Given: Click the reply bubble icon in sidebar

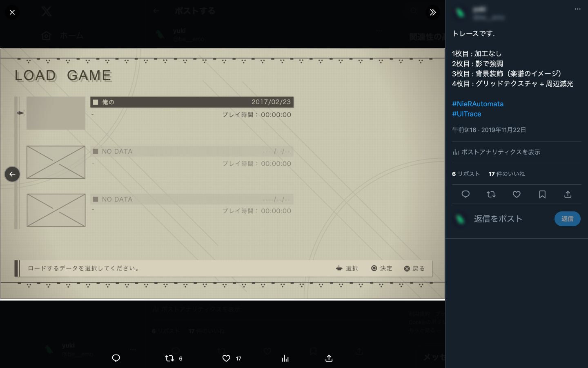Looking at the screenshot, I should 465,194.
